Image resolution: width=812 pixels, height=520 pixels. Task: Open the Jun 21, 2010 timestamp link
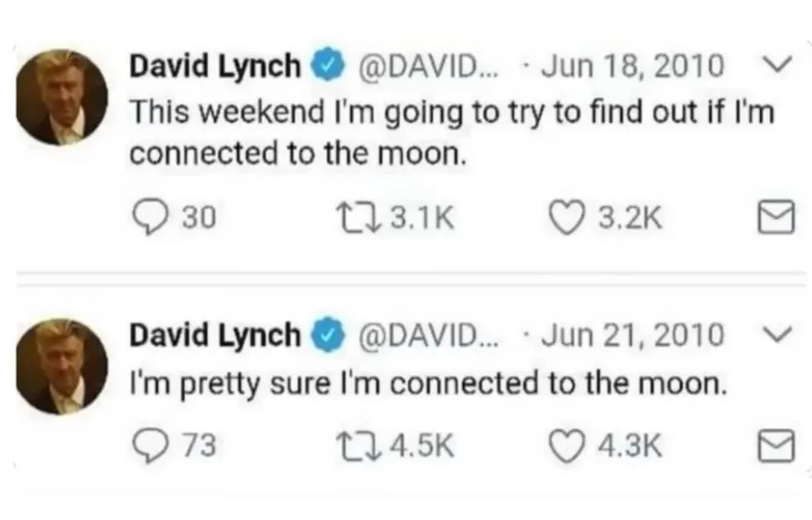click(631, 336)
